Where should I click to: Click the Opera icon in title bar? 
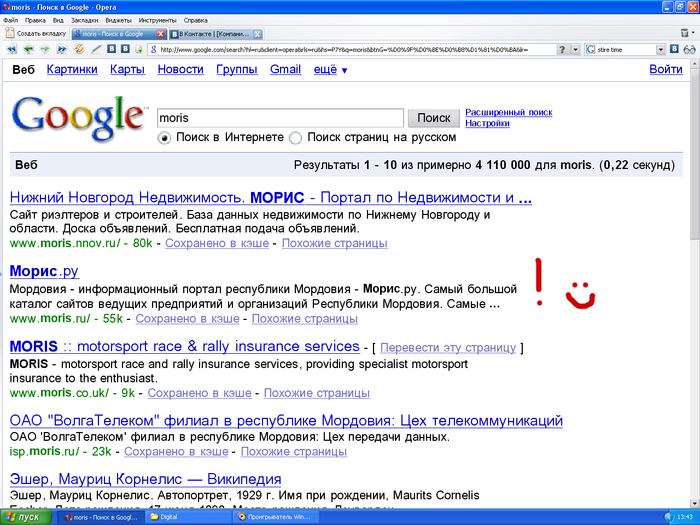tap(6, 7)
